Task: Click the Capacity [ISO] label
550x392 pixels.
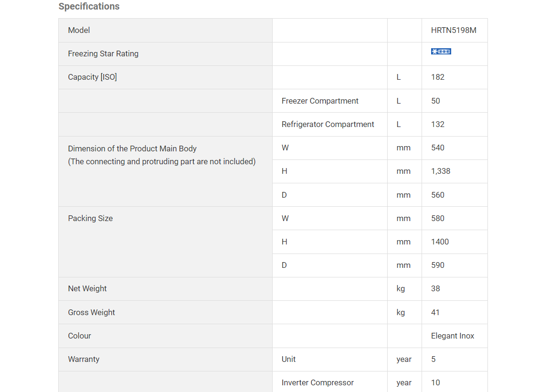Action: [x=92, y=77]
